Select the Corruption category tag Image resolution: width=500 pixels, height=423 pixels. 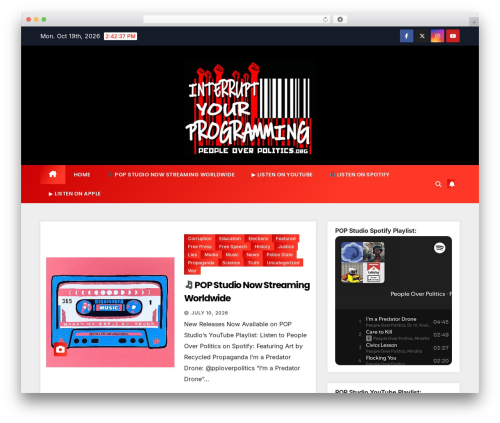coord(200,238)
